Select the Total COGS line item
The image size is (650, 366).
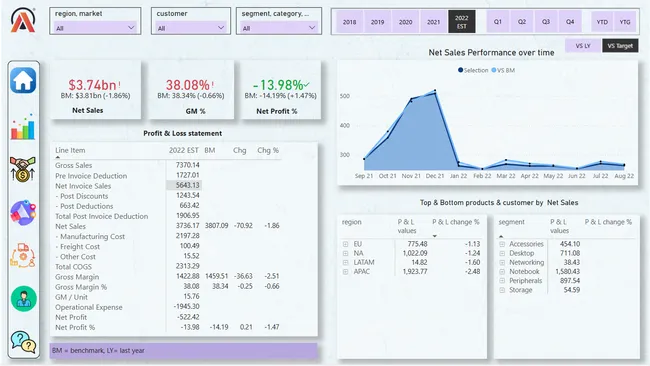(x=73, y=267)
